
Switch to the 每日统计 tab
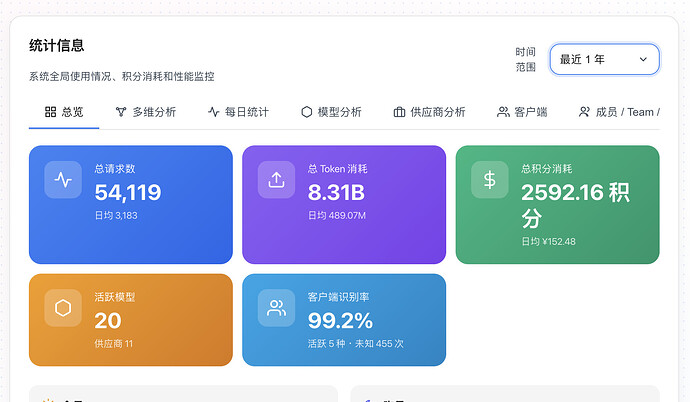[238, 112]
